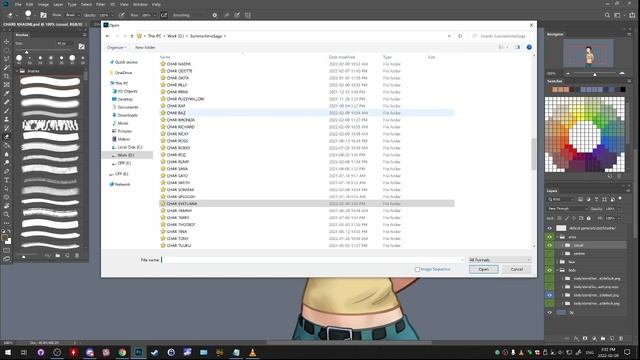This screenshot has width=640, height=360.
Task: Toggle visibility of the blue-highlighted body layer
Action: point(549,295)
